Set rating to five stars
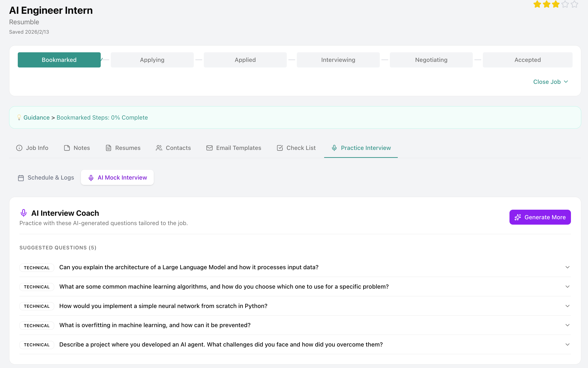588x368 pixels. (574, 4)
